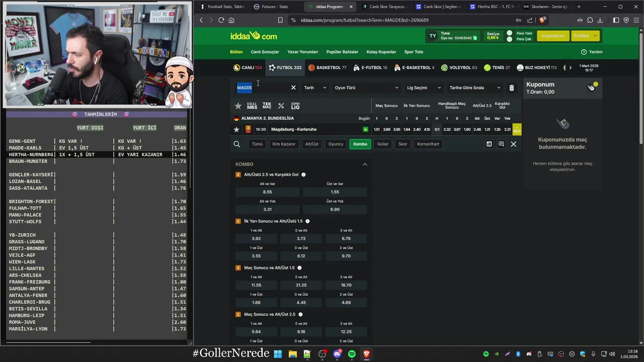Open the Kolay Kuponlar menu
This screenshot has width=644, height=362.
381,52
